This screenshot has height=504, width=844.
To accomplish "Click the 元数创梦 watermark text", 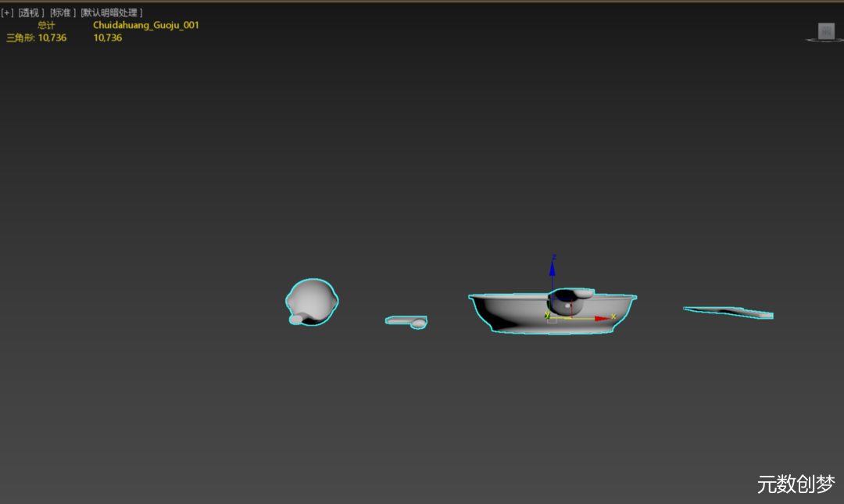I will point(796,484).
